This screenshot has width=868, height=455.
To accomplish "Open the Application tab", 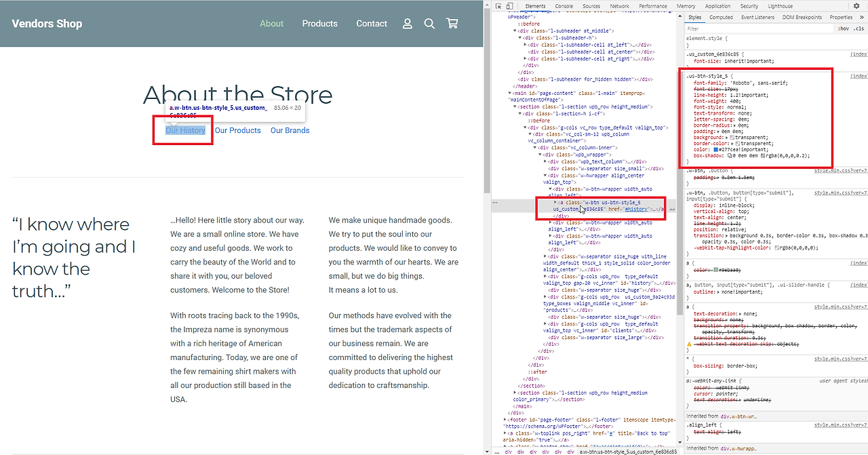I will (717, 6).
